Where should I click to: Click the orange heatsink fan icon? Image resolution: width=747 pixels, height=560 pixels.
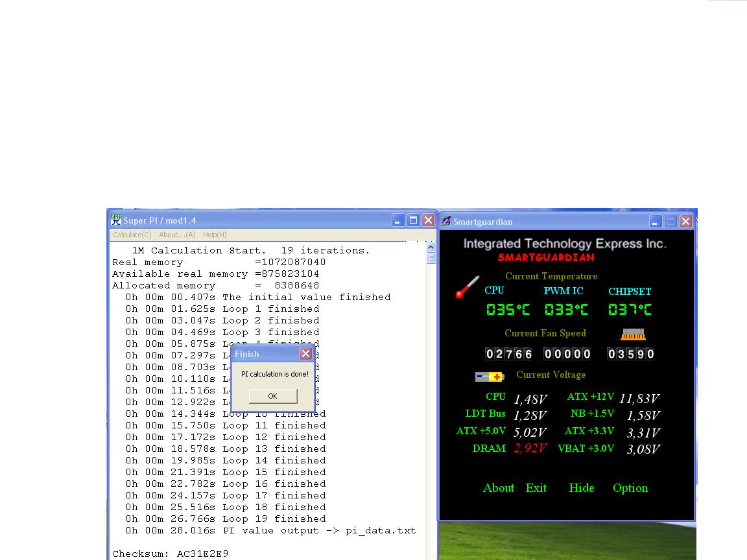click(633, 334)
